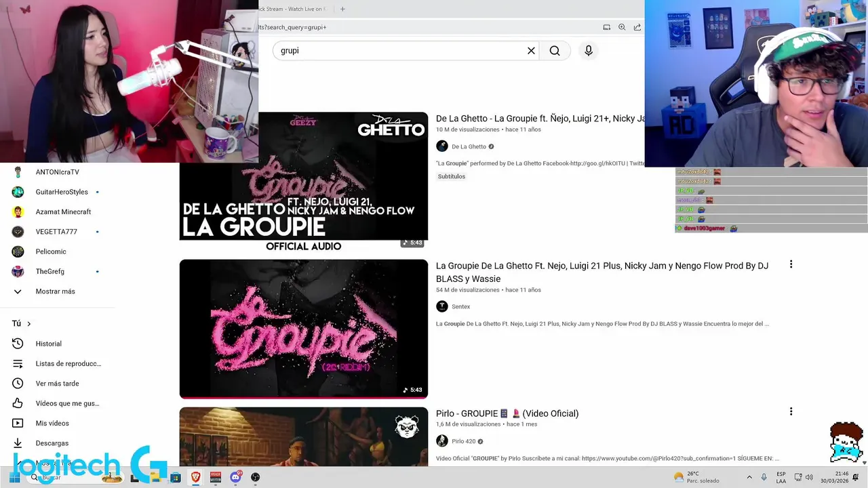This screenshot has width=868, height=488.
Task: Clear the YouTube search box text
Action: [531, 51]
